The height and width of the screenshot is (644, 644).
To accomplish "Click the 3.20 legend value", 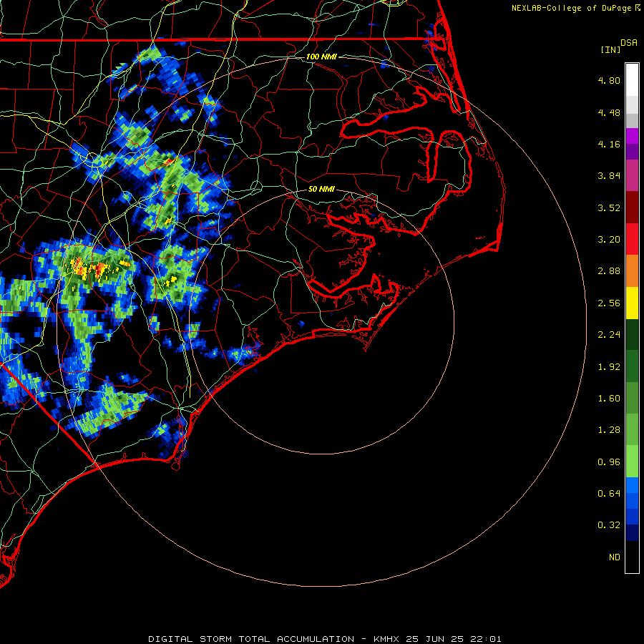I will (609, 239).
